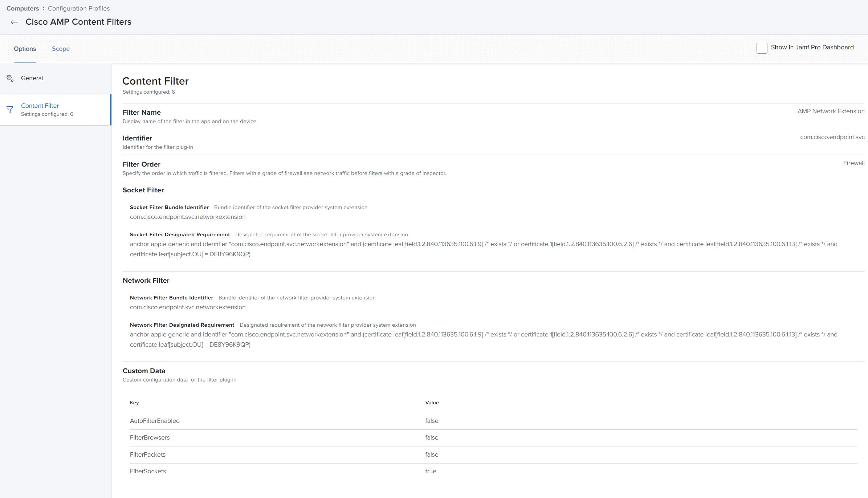Image resolution: width=868 pixels, height=498 pixels.
Task: Click the General gear icon
Action: point(10,78)
